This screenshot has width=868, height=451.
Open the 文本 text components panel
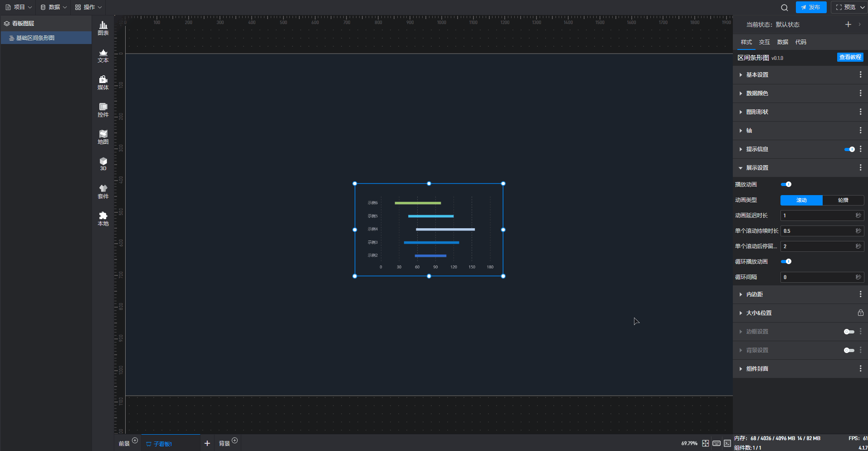coord(103,56)
